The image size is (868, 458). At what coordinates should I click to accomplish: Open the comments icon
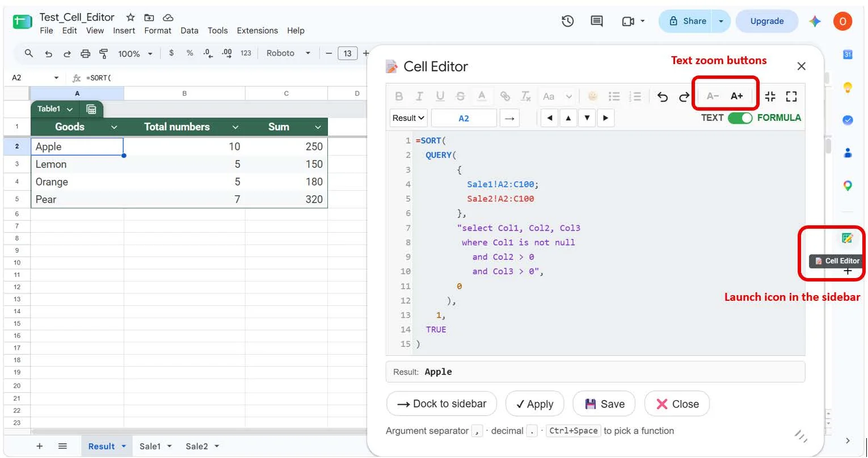click(596, 21)
